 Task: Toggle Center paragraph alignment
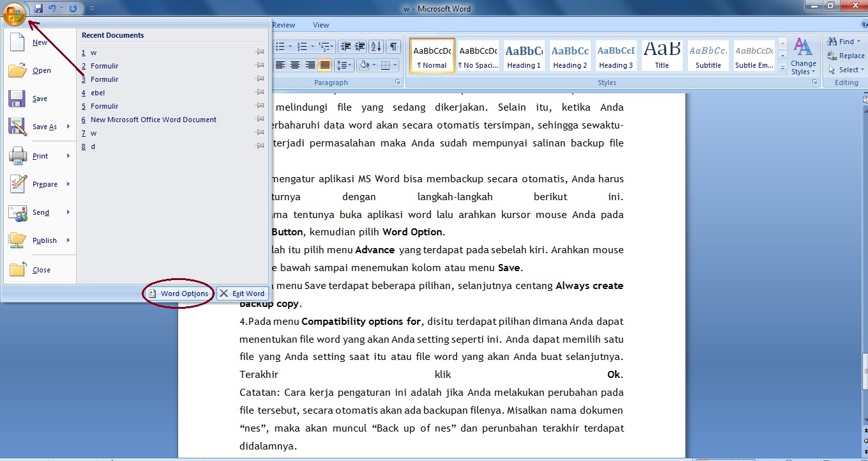[295, 65]
